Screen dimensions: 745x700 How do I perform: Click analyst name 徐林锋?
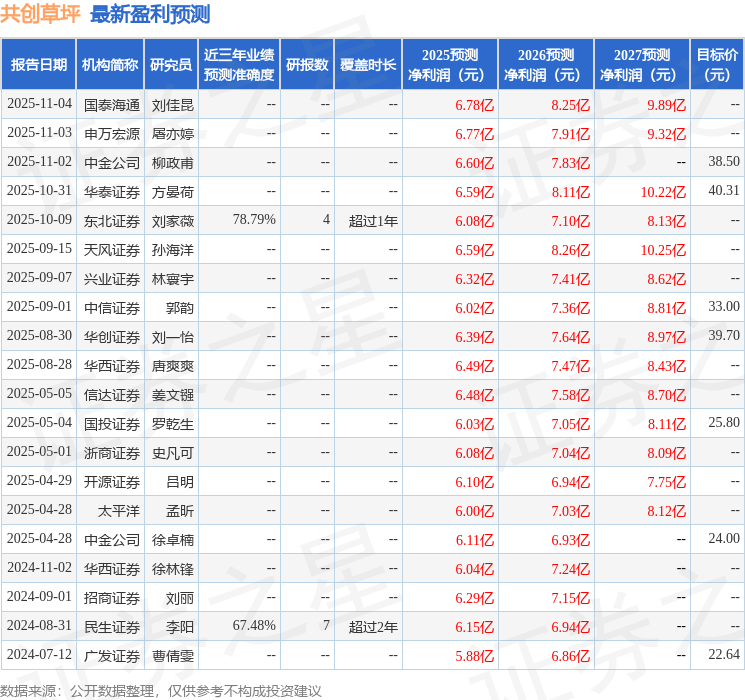(173, 569)
